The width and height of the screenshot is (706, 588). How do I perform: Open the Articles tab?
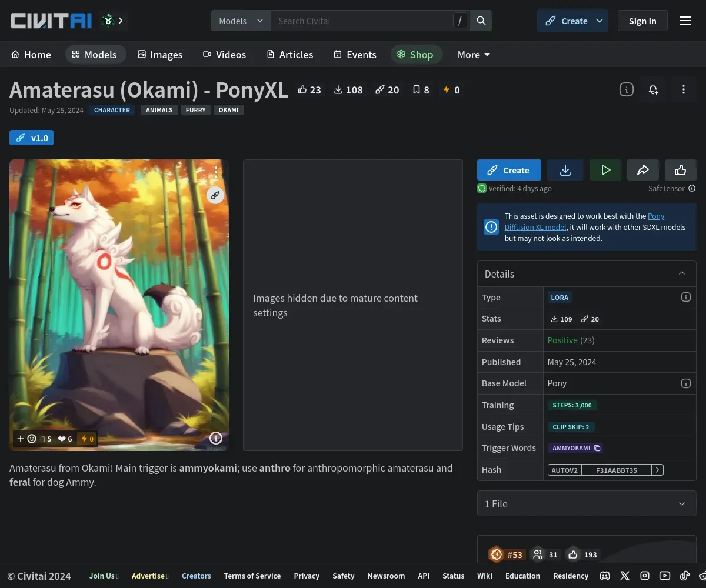[289, 55]
